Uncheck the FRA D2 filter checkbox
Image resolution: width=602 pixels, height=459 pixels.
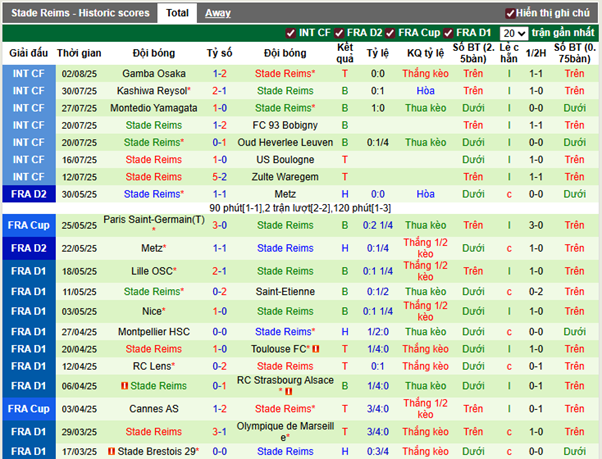pos(339,33)
